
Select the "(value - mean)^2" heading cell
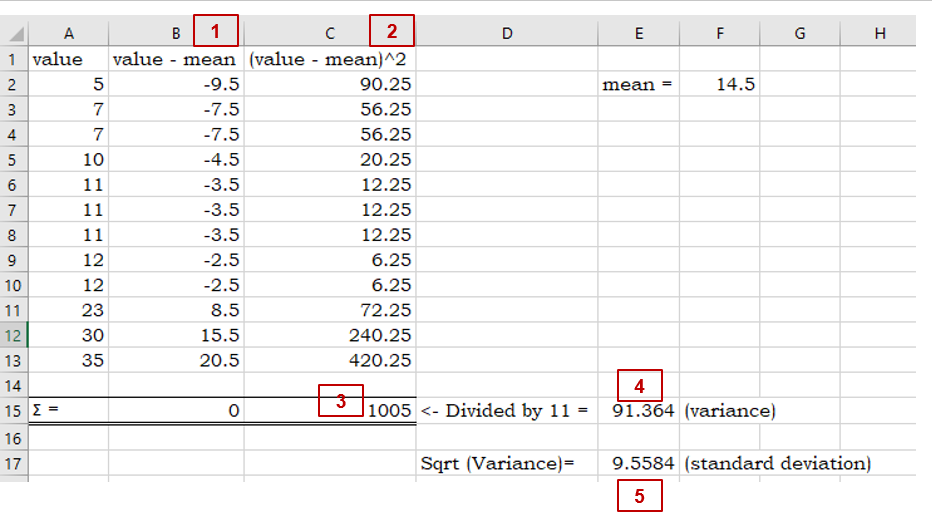pyautogui.click(x=329, y=59)
